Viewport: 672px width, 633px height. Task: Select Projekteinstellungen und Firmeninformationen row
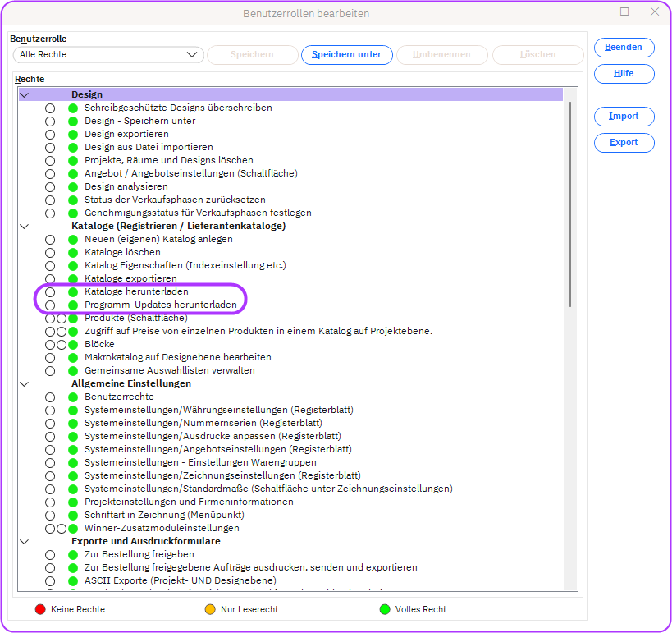pos(189,502)
